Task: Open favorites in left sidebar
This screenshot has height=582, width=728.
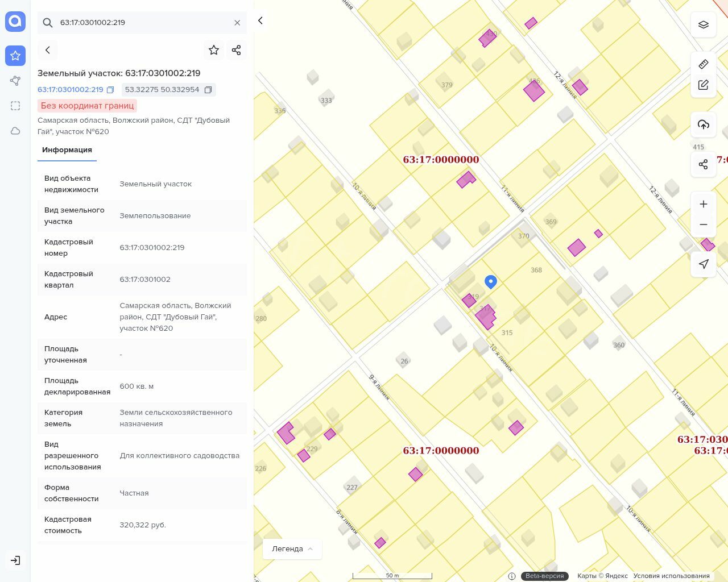Action: coord(15,56)
